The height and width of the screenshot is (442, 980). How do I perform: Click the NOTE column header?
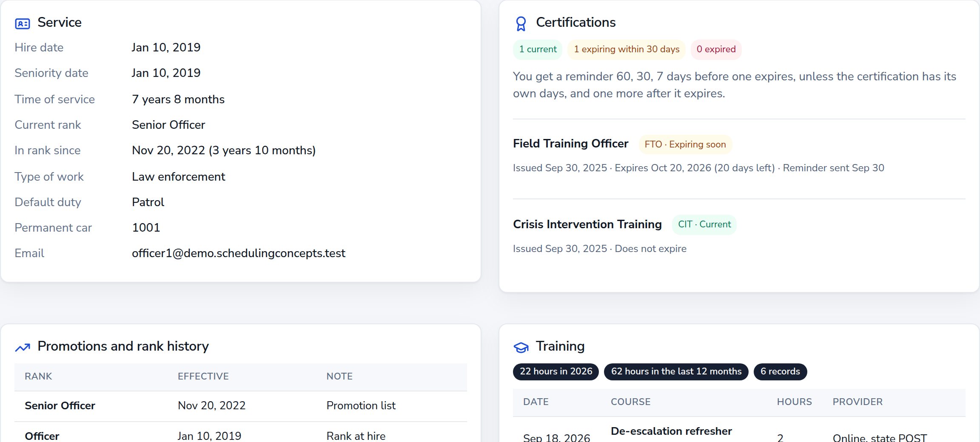click(339, 377)
